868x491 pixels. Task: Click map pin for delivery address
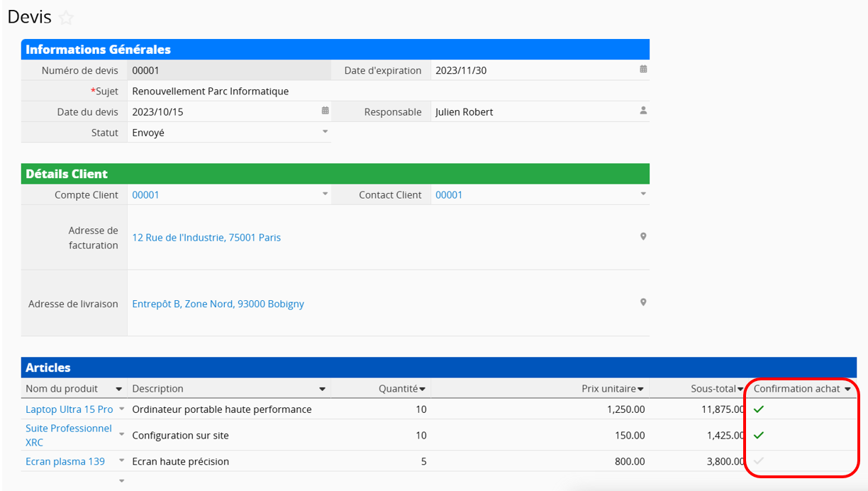(643, 302)
